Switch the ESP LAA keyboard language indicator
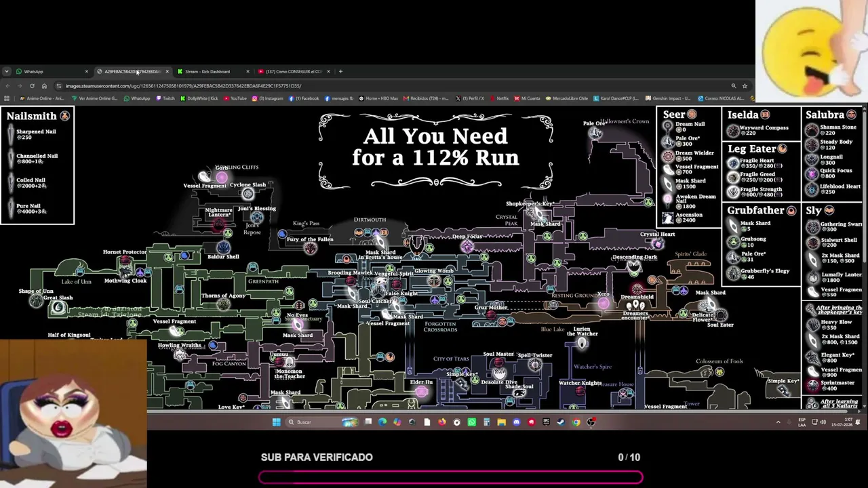This screenshot has height=488, width=868. 802,422
